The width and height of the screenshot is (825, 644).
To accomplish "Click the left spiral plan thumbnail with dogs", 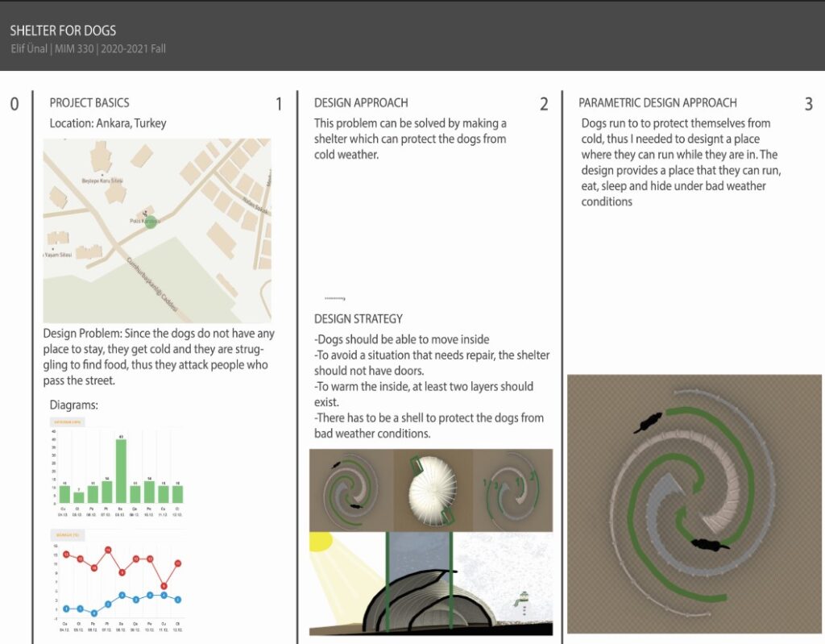I will coord(351,489).
